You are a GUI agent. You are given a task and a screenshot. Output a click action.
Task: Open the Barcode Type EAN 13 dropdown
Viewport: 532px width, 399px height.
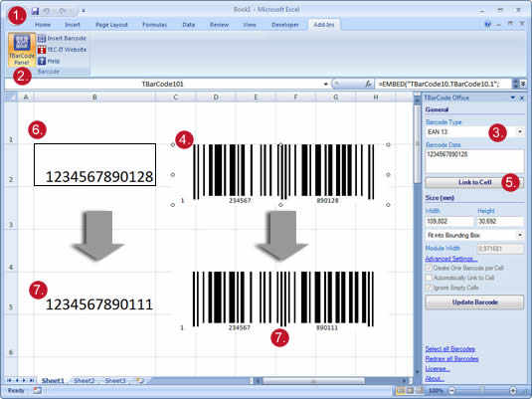click(x=520, y=131)
